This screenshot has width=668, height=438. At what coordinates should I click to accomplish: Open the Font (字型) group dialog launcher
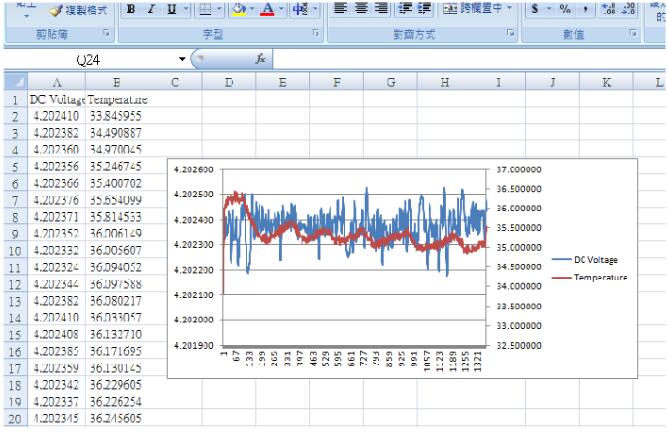coord(316,33)
